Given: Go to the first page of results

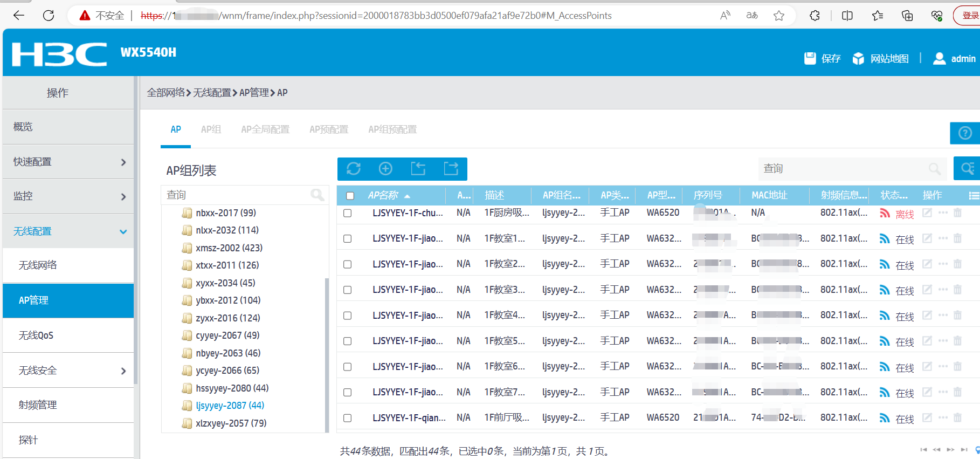Looking at the screenshot, I should tap(923, 449).
